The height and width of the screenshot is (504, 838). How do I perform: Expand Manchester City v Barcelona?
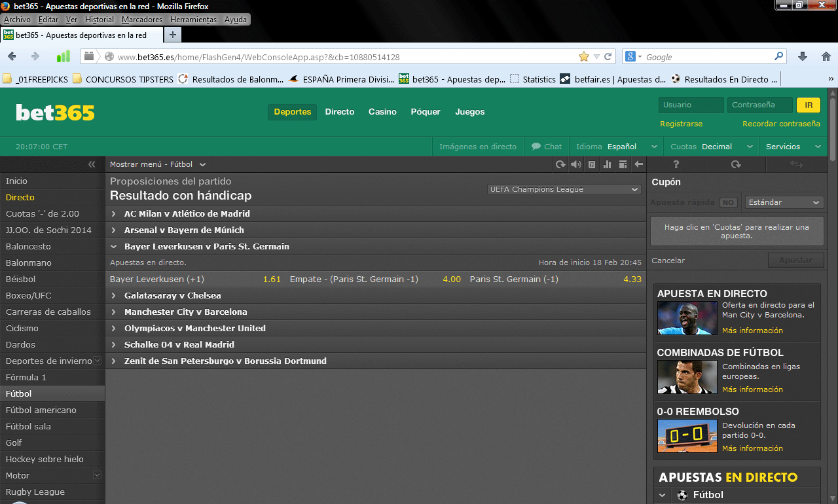(x=376, y=312)
